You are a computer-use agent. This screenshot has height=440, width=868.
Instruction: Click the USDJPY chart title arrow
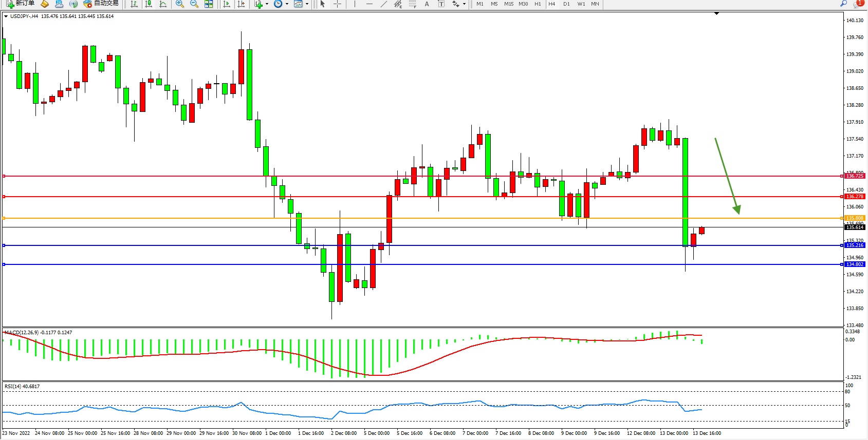click(x=6, y=16)
